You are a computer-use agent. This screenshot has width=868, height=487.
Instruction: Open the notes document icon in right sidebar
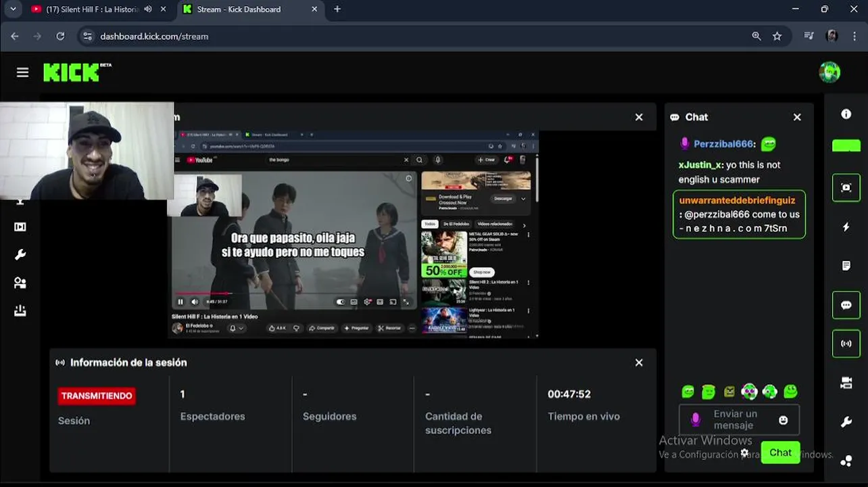tap(846, 266)
